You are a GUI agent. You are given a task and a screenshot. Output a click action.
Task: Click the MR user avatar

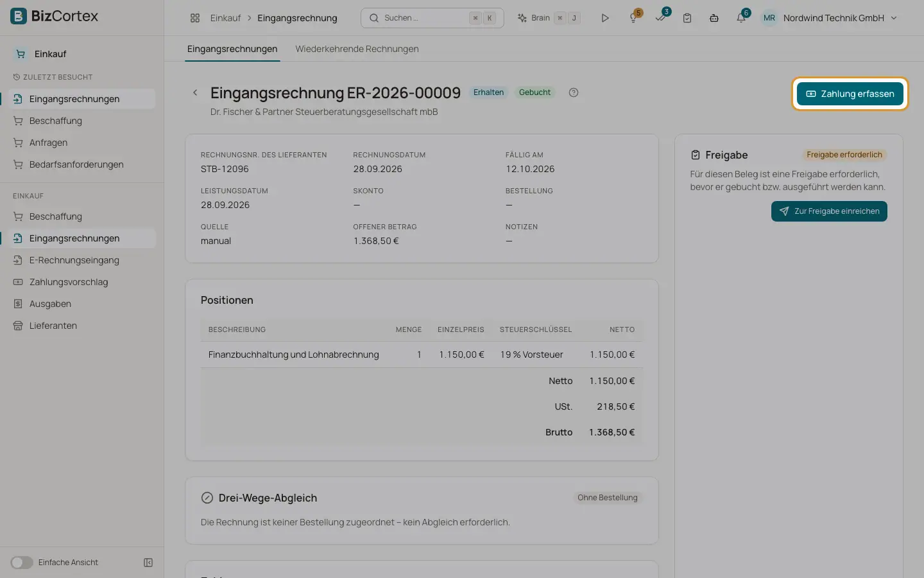point(769,18)
